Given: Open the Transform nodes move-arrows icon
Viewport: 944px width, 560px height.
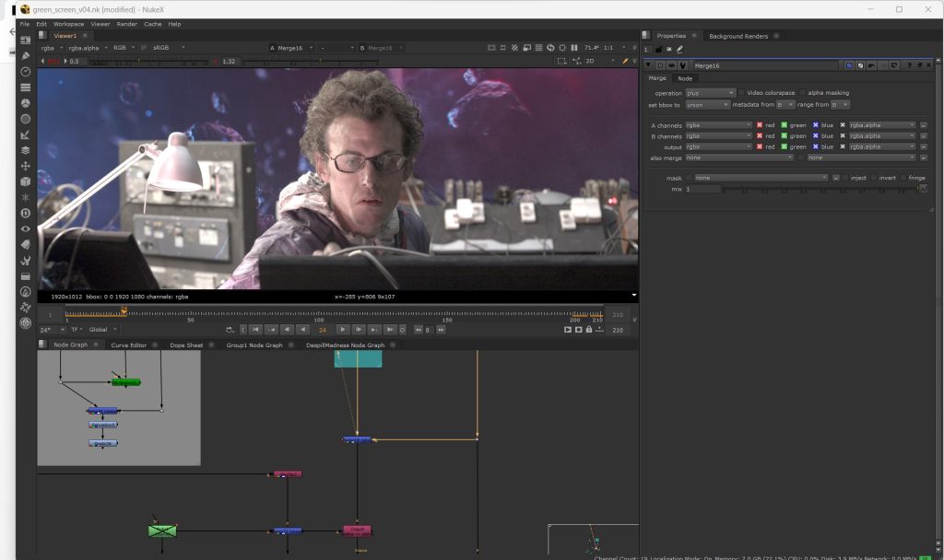Looking at the screenshot, I should coord(25,166).
